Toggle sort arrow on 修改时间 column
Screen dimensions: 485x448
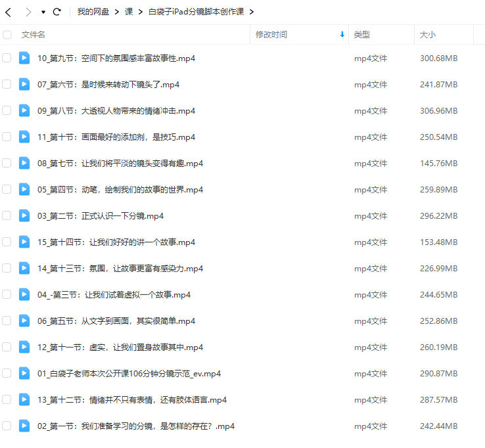tap(342, 34)
